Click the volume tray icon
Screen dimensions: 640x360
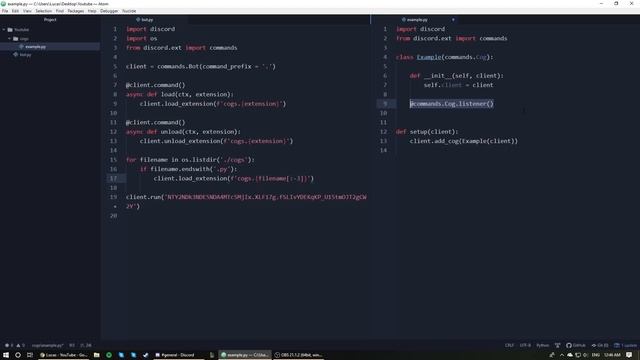coord(585,355)
